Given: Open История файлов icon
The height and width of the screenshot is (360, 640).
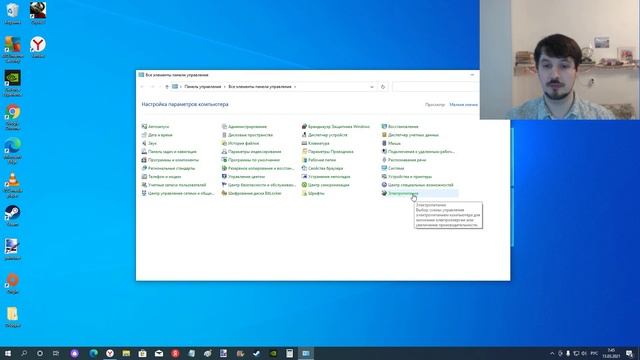Looking at the screenshot, I should coord(224,143).
